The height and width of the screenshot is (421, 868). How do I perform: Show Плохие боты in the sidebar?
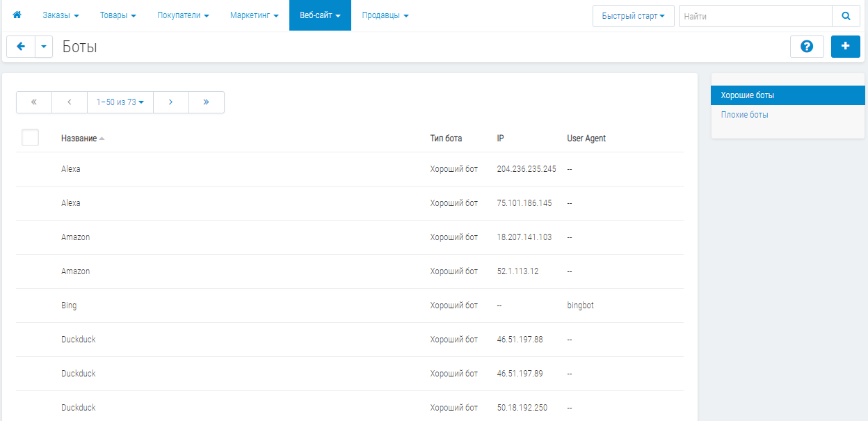tap(745, 115)
